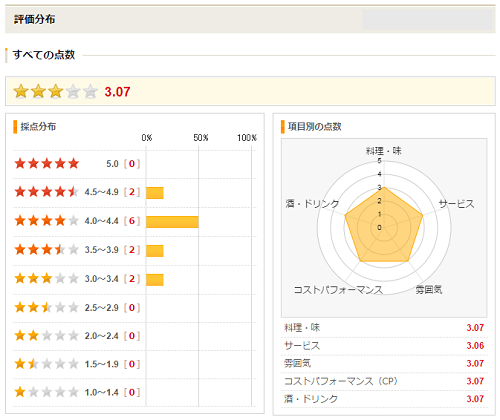
Task: Click the single-star 1.0~1.4 rating icons
Action: [47, 392]
